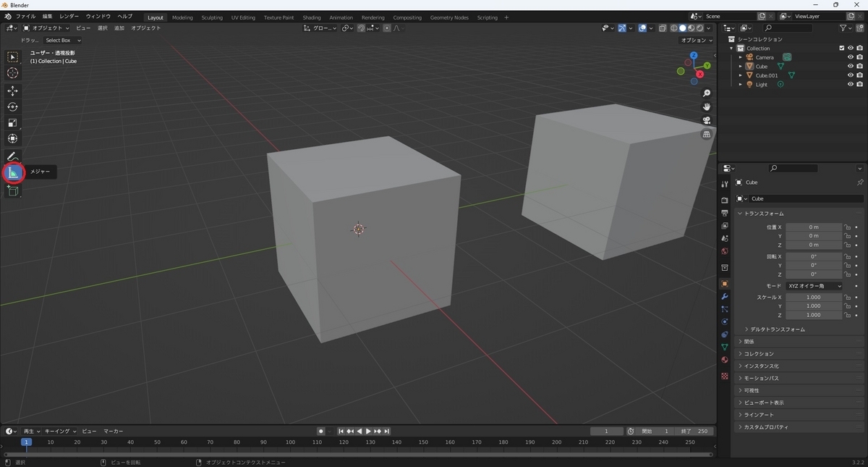This screenshot has width=868, height=467.
Task: Select the Scale tool
Action: pyautogui.click(x=13, y=122)
